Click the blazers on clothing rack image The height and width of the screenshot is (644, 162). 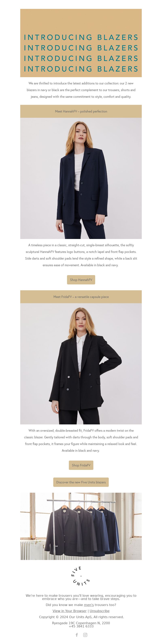click(x=81, y=526)
